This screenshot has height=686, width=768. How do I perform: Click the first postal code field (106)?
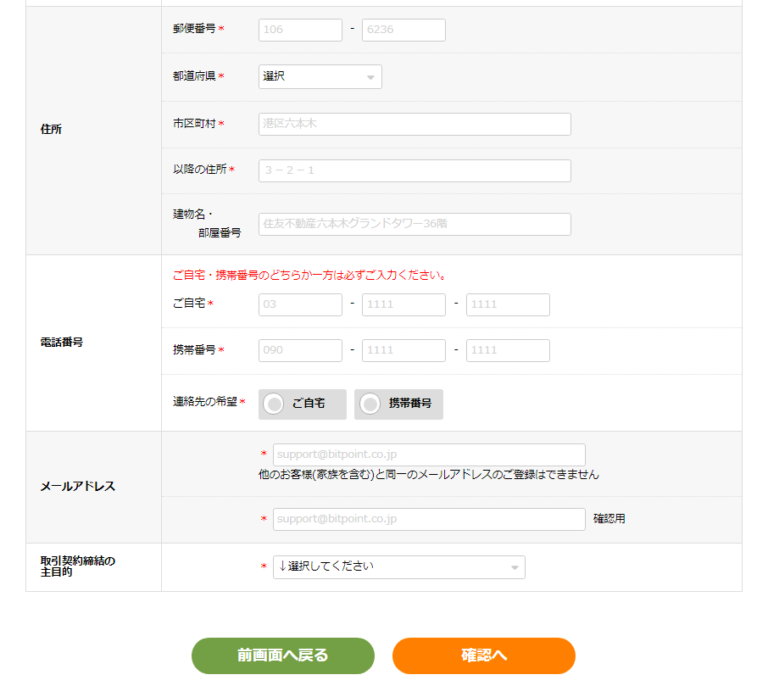tap(300, 30)
